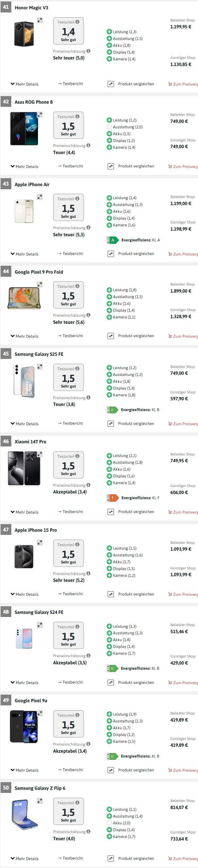
Task: Expand Mehr Details for Google Pixel 9 Pro Fold
Action: (x=25, y=336)
